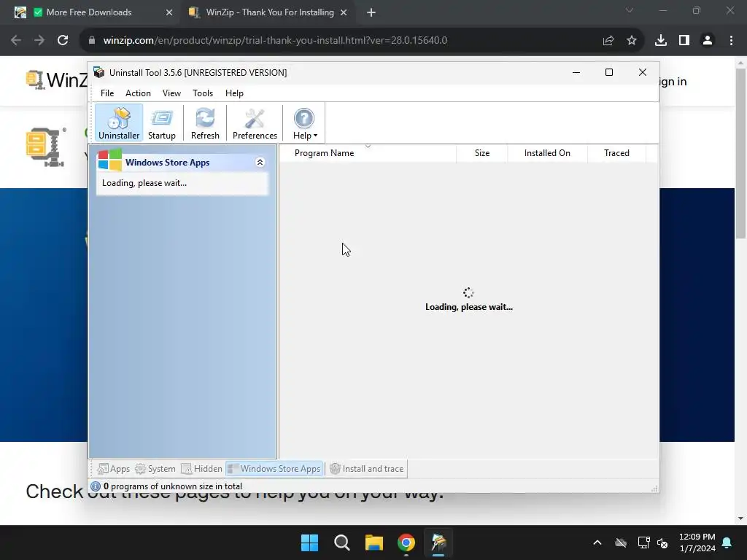Switch to the System tab
The image size is (747, 560).
(x=155, y=469)
